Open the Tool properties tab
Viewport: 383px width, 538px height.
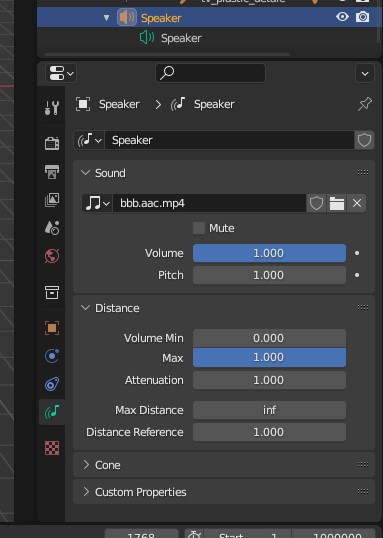[x=52, y=108]
